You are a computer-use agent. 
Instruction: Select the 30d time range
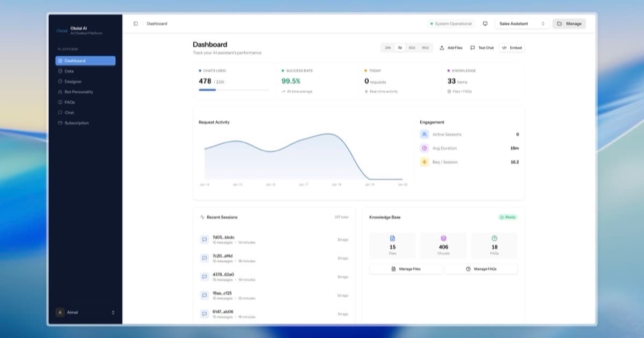412,48
